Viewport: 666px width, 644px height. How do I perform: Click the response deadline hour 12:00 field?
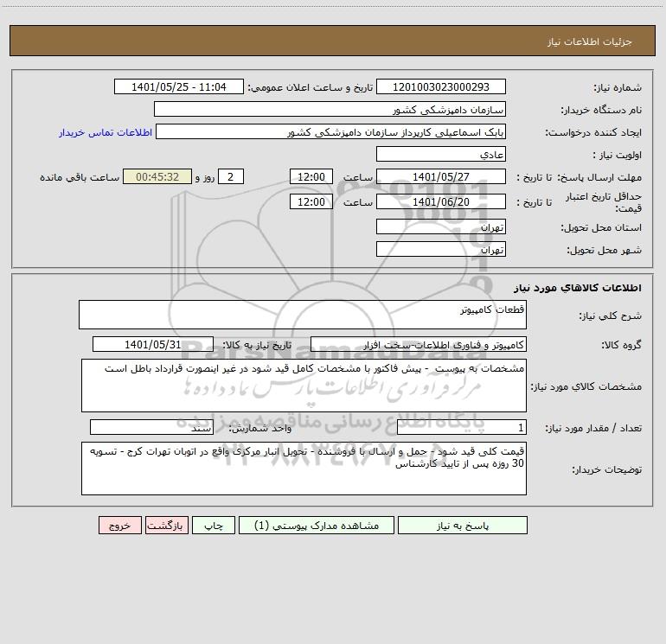click(311, 176)
